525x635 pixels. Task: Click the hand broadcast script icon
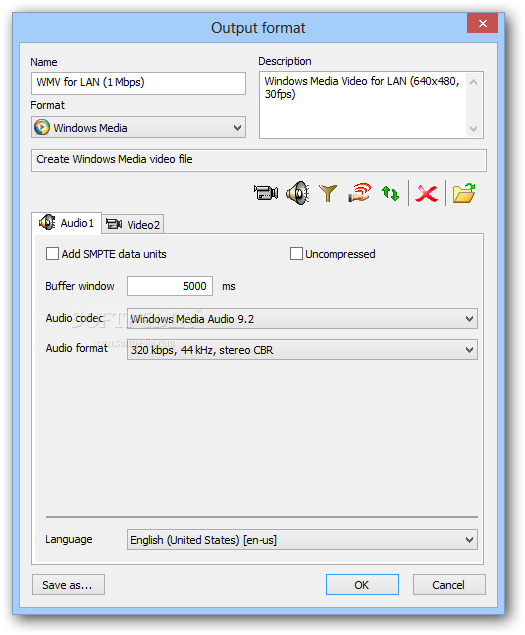point(359,193)
